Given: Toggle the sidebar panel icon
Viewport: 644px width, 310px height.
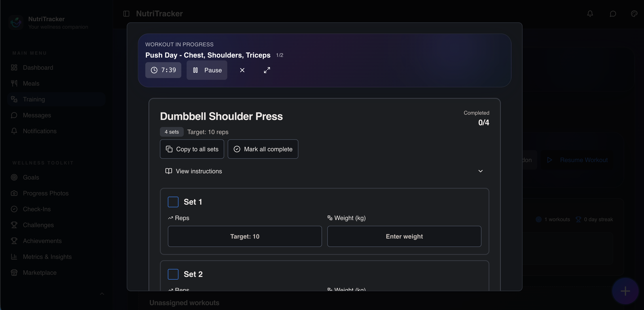Looking at the screenshot, I should (126, 13).
